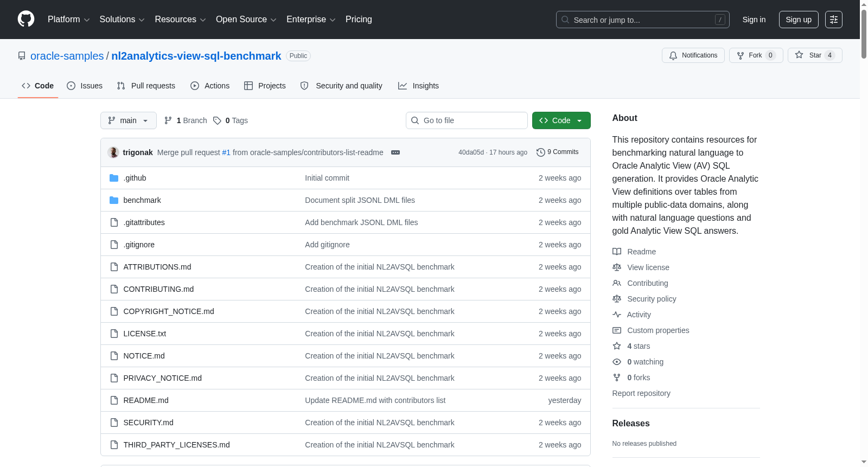Click the Contributing people icon
The image size is (868, 467).
pyautogui.click(x=617, y=283)
